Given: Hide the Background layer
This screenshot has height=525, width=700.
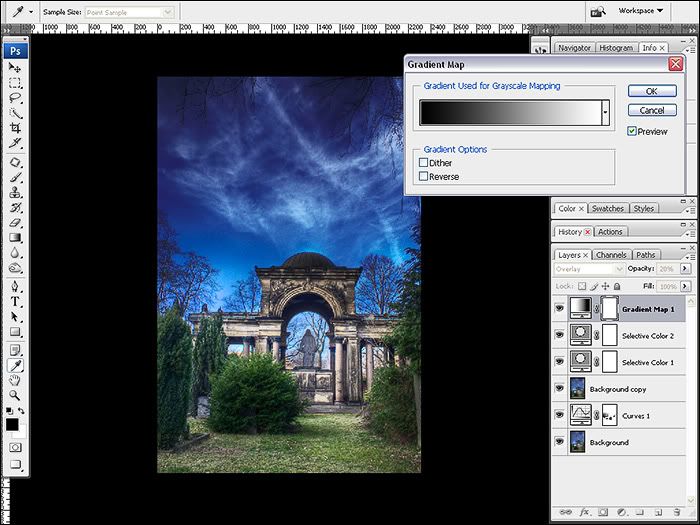Looking at the screenshot, I should click(559, 442).
